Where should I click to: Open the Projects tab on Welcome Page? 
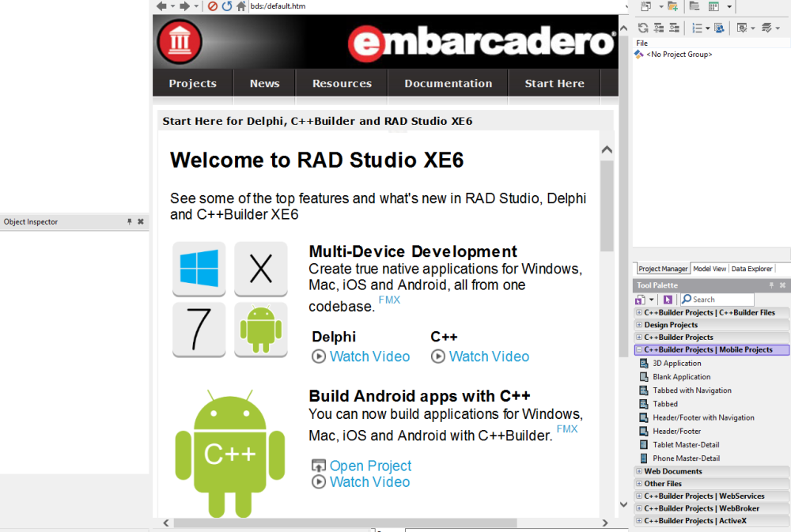(x=193, y=83)
